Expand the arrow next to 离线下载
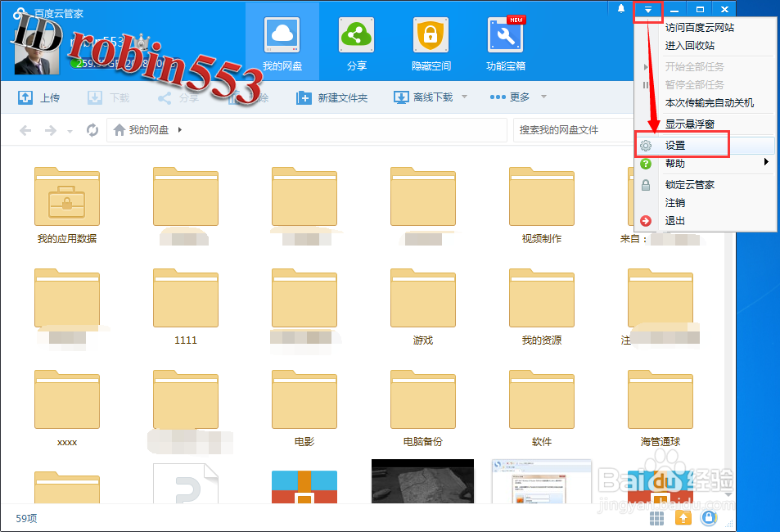Image resolution: width=780 pixels, height=532 pixels. pyautogui.click(x=464, y=97)
